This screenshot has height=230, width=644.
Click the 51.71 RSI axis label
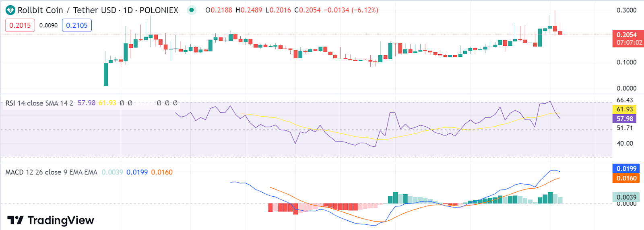tap(625, 128)
